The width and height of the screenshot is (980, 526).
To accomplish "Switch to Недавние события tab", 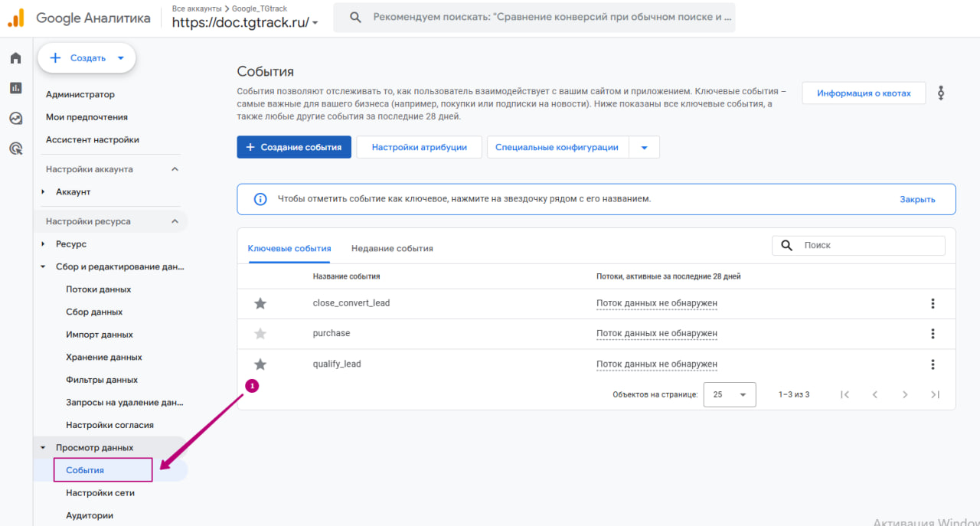I will [x=392, y=248].
